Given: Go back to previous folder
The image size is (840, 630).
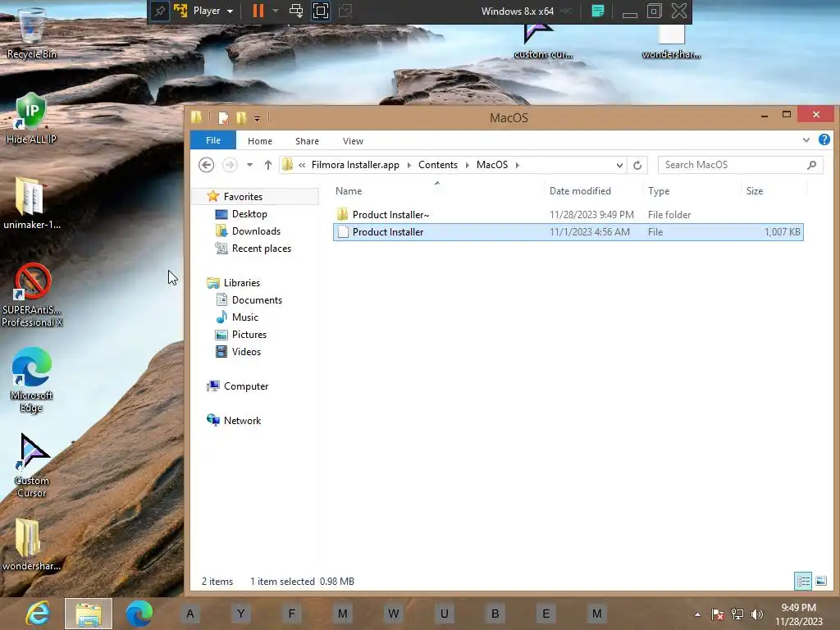Looking at the screenshot, I should coord(206,165).
